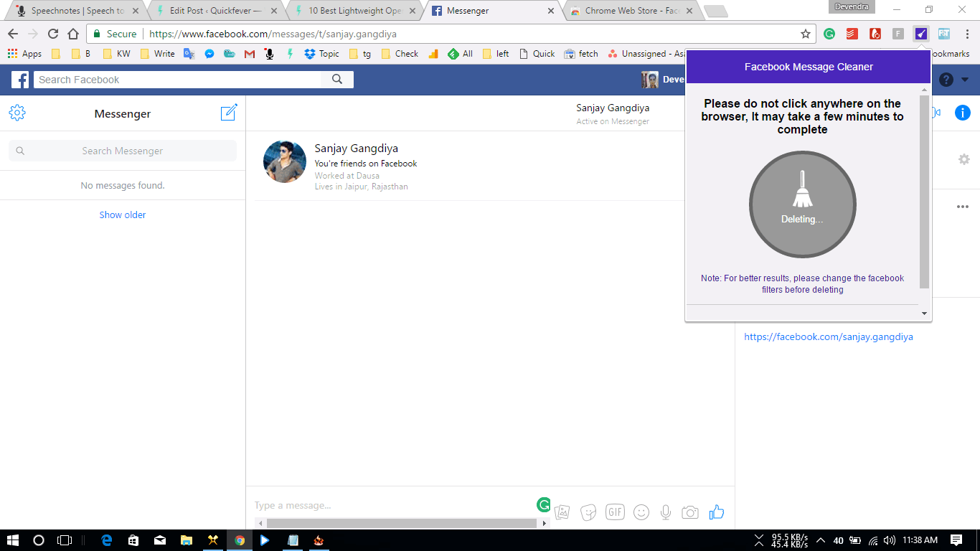Image resolution: width=980 pixels, height=551 pixels.
Task: Click the Grammarly extension icon in toolbar
Action: [x=829, y=34]
